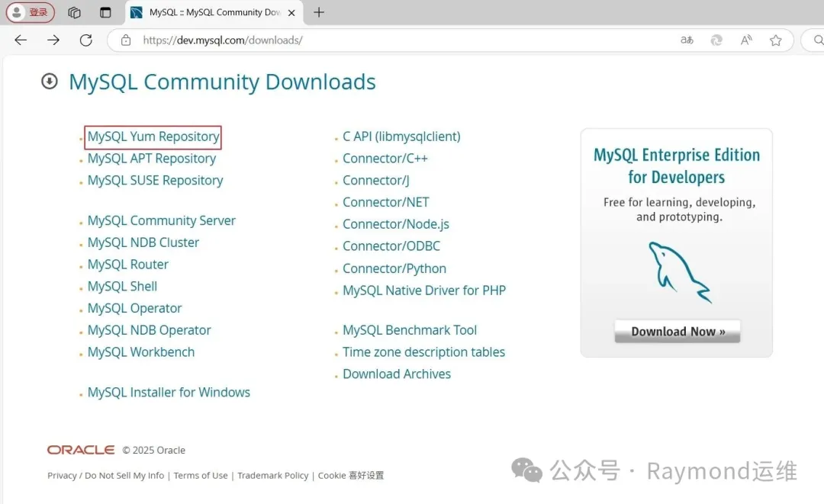Click the MySQL dolphin logo image
Viewport: 824px width, 504px height.
pyautogui.click(x=679, y=272)
